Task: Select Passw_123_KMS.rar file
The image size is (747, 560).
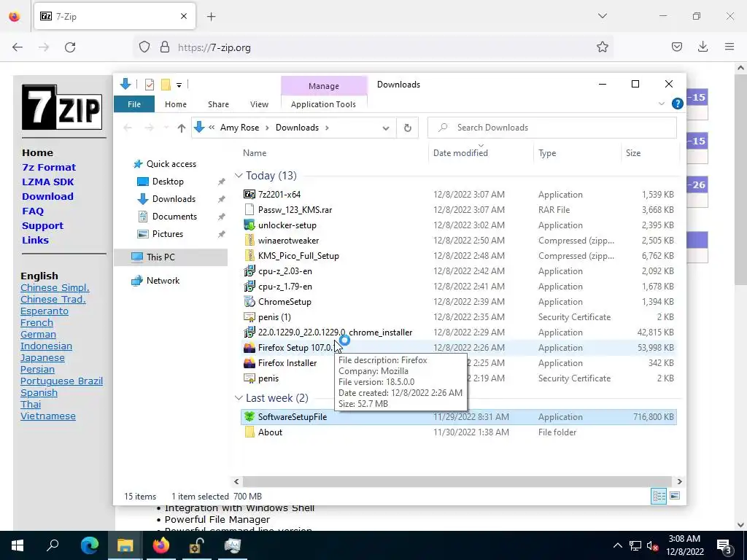Action: tap(295, 210)
